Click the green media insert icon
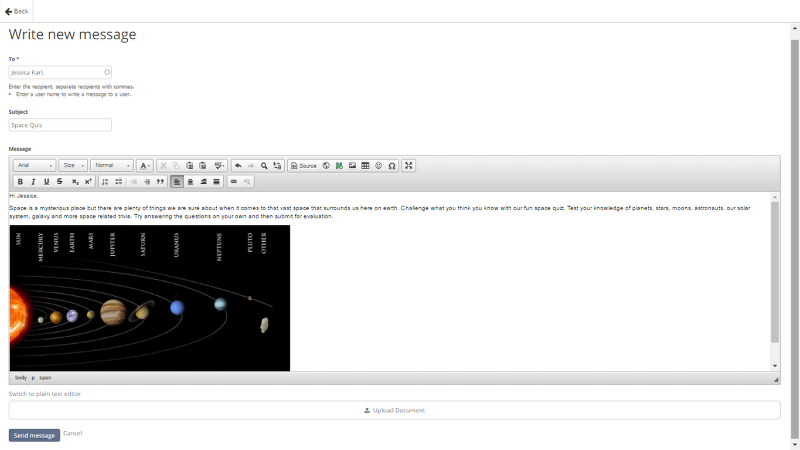The width and height of the screenshot is (800, 450). 339,166
